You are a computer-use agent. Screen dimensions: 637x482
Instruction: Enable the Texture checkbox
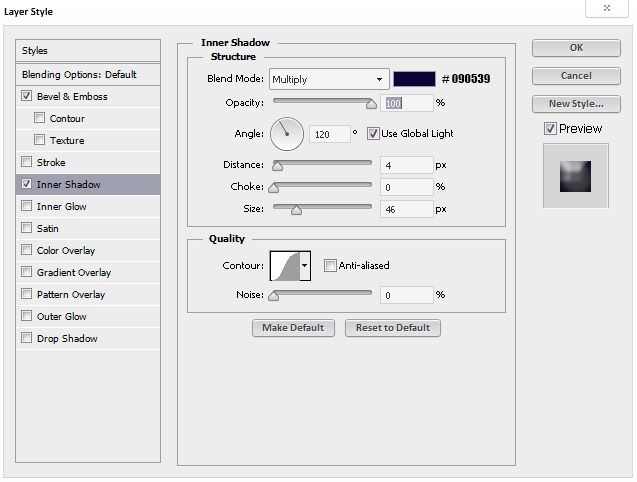(x=39, y=140)
